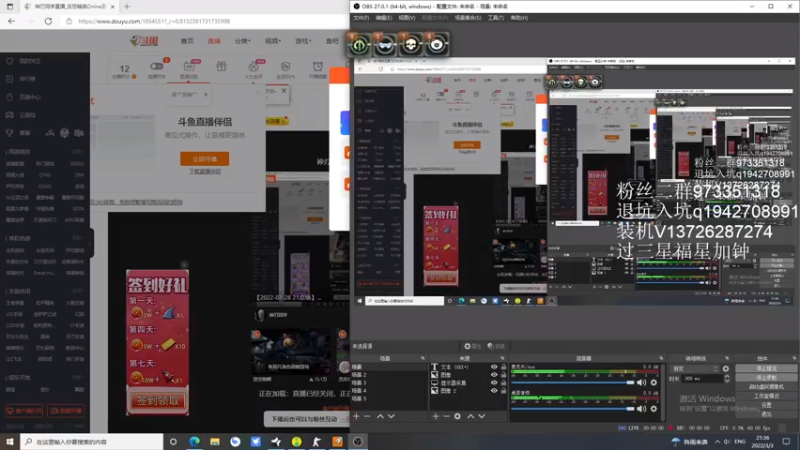Toggle visibility of the image 2 source
The image size is (800, 450).
click(494, 391)
